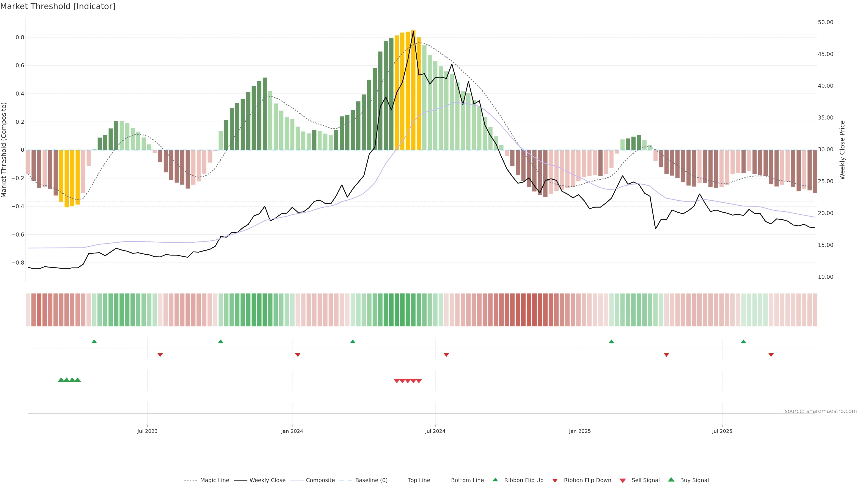Click the Market Threshold [Indicator] title
This screenshot has width=868, height=488.
click(x=58, y=6)
